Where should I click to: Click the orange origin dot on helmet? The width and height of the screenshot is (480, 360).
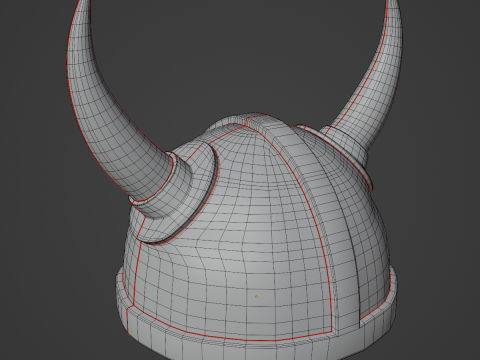[x=256, y=296]
